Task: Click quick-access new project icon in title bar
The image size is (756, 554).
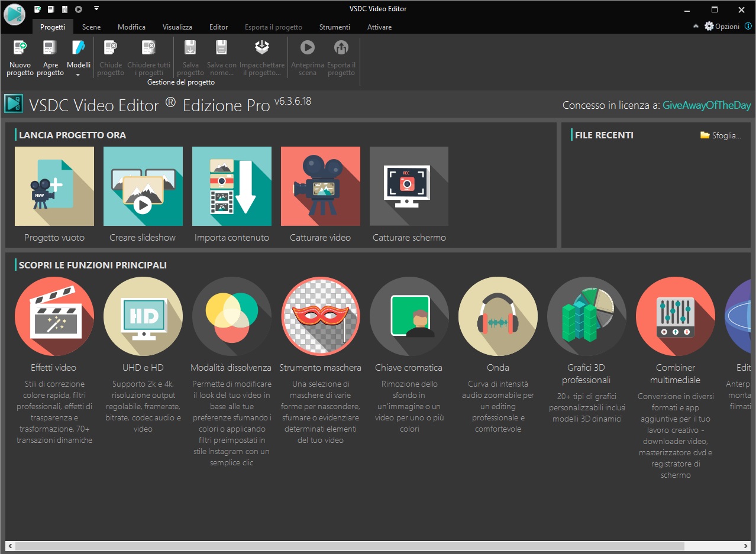Action: [x=38, y=9]
